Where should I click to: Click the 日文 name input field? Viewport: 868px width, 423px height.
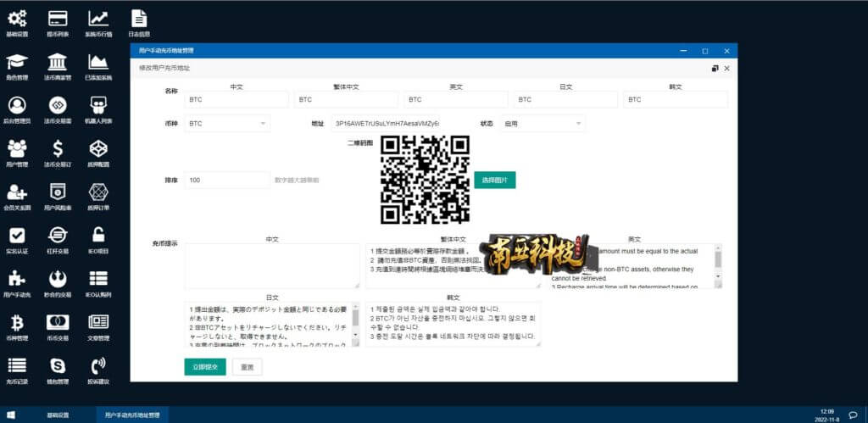[565, 100]
